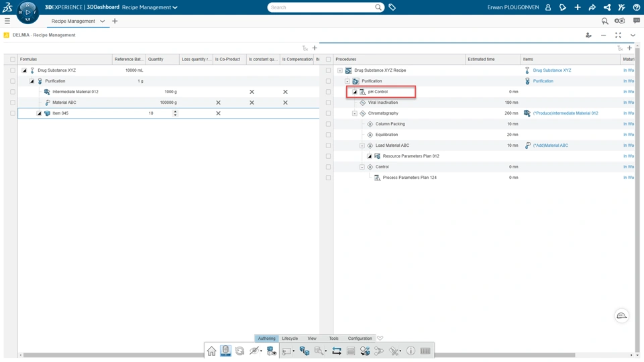Click the document magnifier search icon
The image size is (644, 362).
(x=318, y=351)
